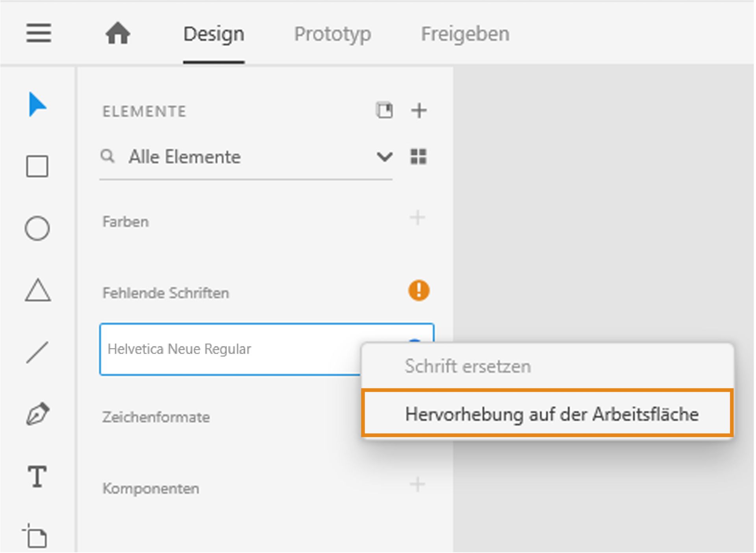The image size is (756, 553).
Task: Expand the document assets switcher
Action: point(385,111)
